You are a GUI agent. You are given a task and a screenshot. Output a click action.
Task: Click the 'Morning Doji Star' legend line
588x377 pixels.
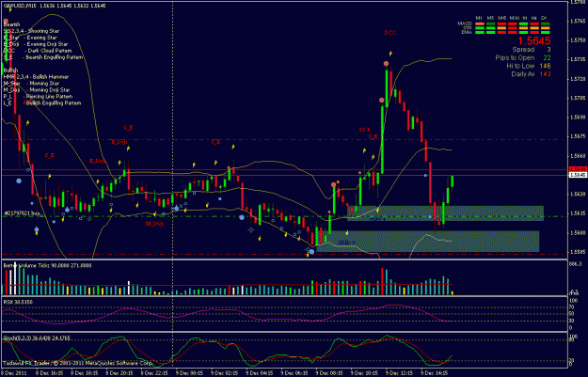37,90
